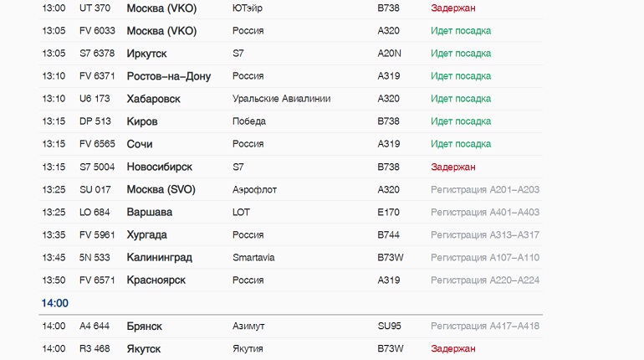Open Брянск Азимут flight A4 644
The height and width of the screenshot is (360, 644).
(291, 327)
